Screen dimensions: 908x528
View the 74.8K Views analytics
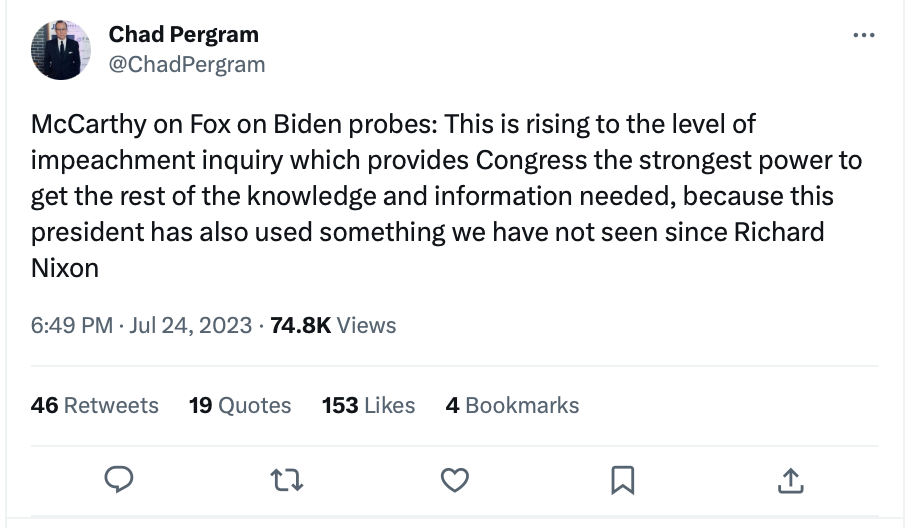pyautogui.click(x=333, y=325)
